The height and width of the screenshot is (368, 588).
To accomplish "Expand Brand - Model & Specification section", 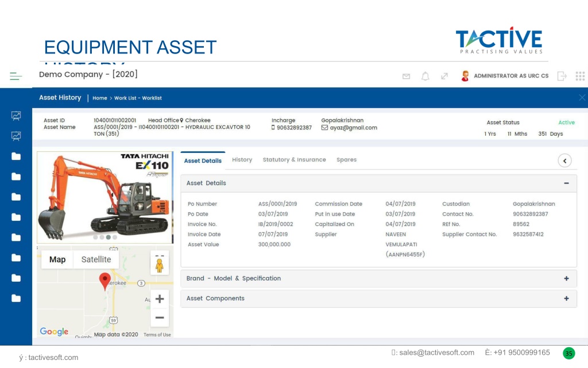I will click(x=566, y=279).
